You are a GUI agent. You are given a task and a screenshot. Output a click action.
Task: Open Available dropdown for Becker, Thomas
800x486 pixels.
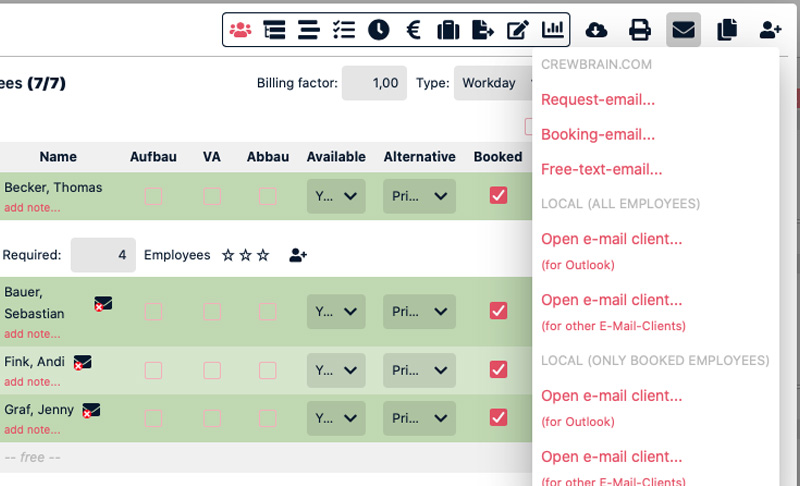click(335, 197)
